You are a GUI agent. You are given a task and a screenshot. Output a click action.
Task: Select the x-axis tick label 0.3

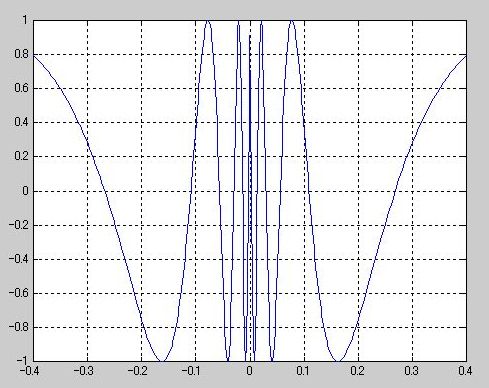coord(411,371)
